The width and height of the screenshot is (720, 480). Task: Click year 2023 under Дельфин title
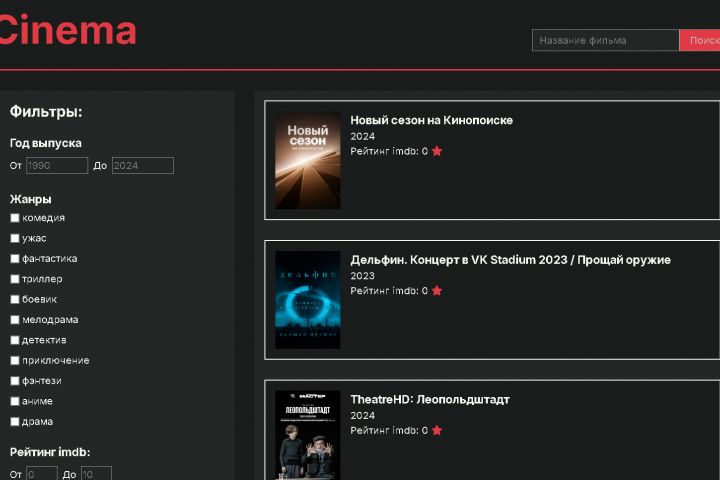pos(362,276)
